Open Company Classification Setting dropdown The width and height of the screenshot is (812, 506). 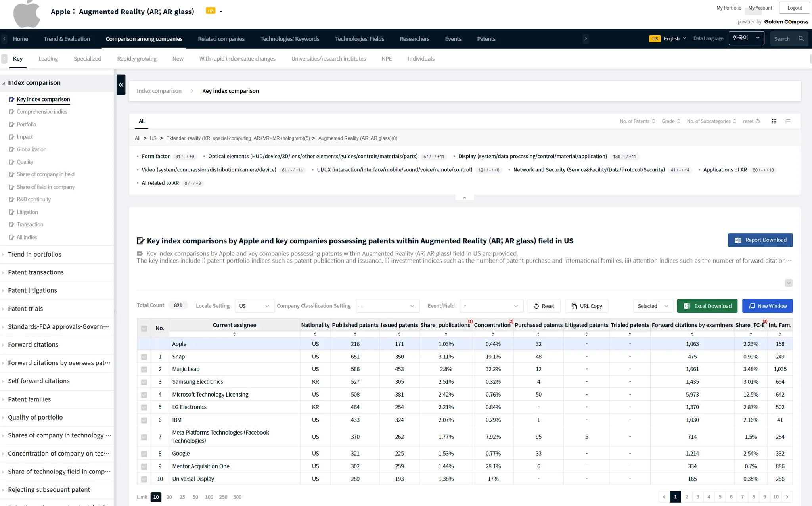[387, 306]
